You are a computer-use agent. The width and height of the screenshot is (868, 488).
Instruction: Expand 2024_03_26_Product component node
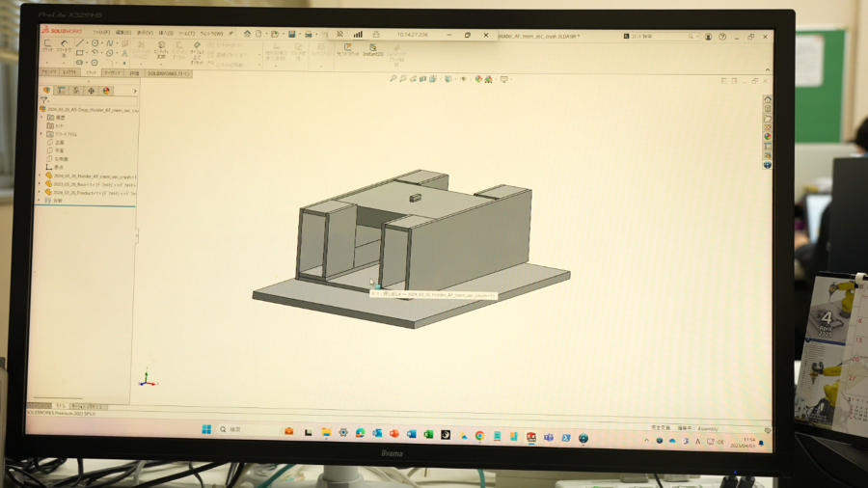coord(39,192)
